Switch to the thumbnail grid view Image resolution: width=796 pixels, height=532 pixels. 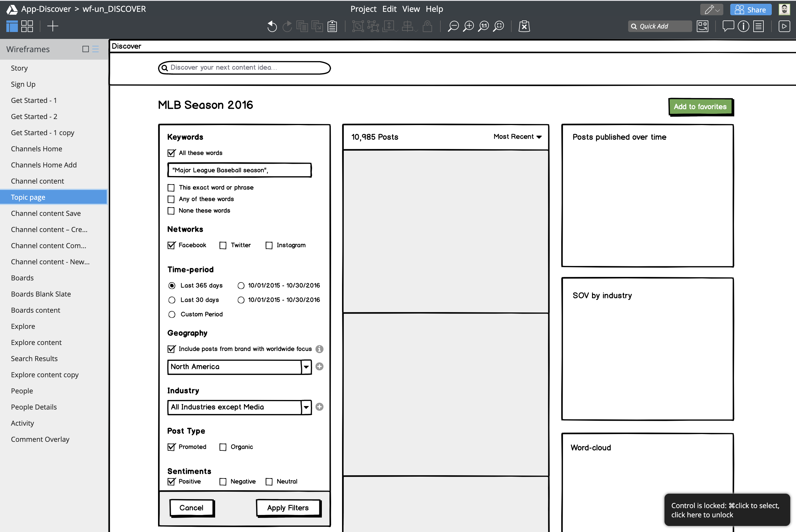pyautogui.click(x=27, y=26)
